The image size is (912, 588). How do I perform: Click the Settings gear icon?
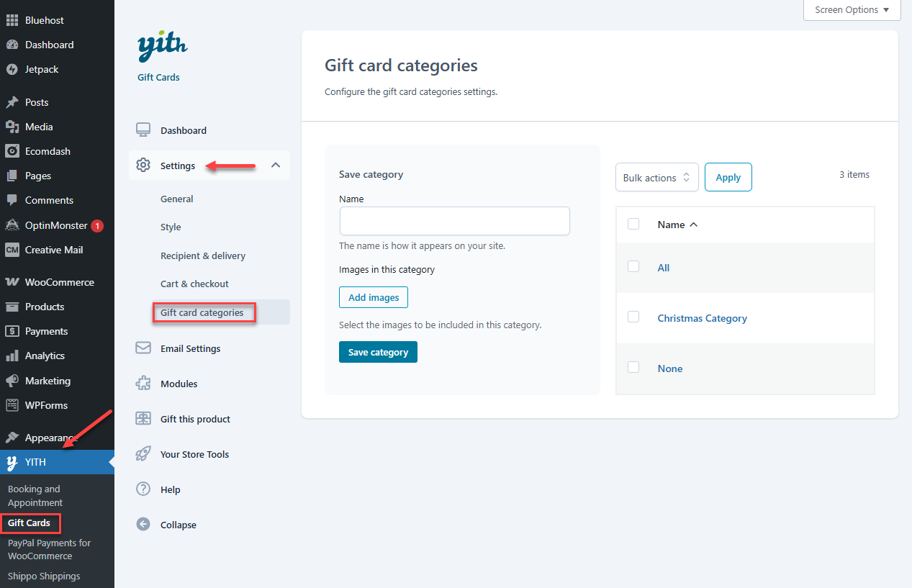[x=143, y=165]
